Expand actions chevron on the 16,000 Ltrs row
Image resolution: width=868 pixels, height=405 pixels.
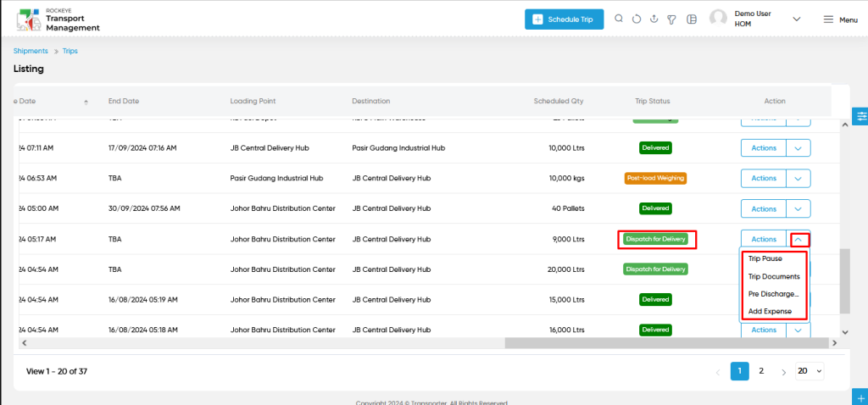pos(798,330)
